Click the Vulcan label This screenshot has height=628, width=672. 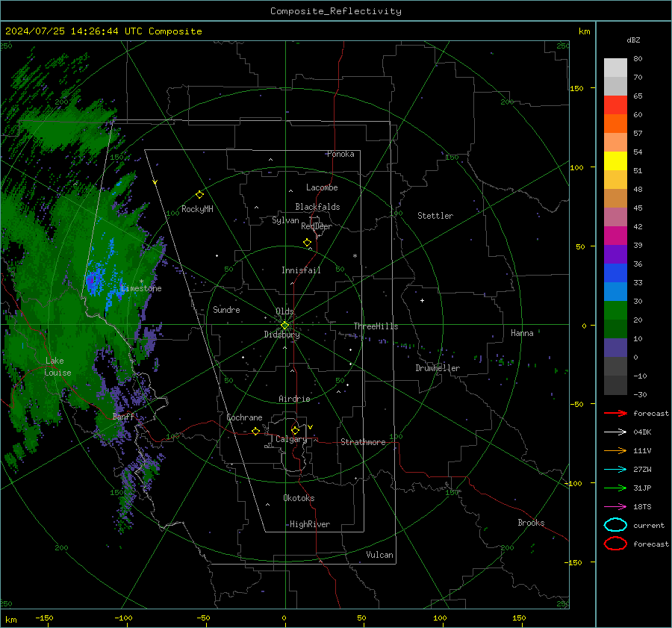pos(380,555)
